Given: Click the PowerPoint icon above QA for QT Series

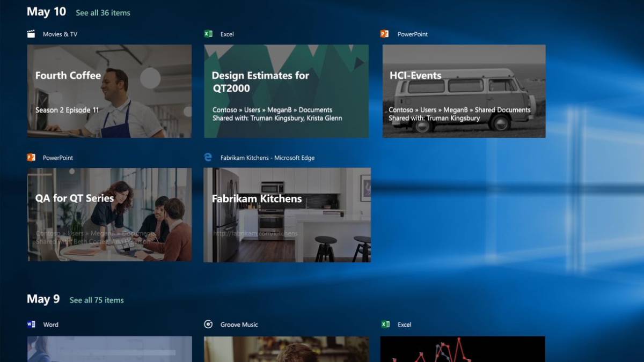Looking at the screenshot, I should coord(31,157).
